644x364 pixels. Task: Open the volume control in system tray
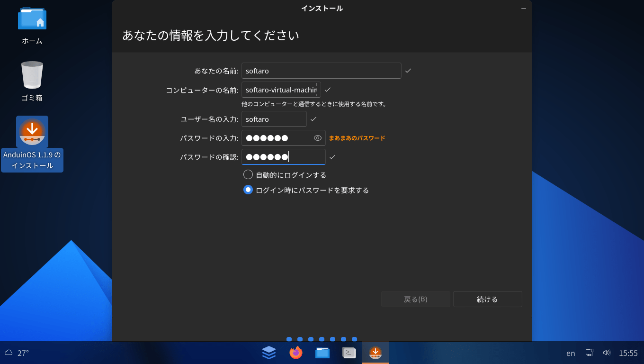pyautogui.click(x=607, y=353)
